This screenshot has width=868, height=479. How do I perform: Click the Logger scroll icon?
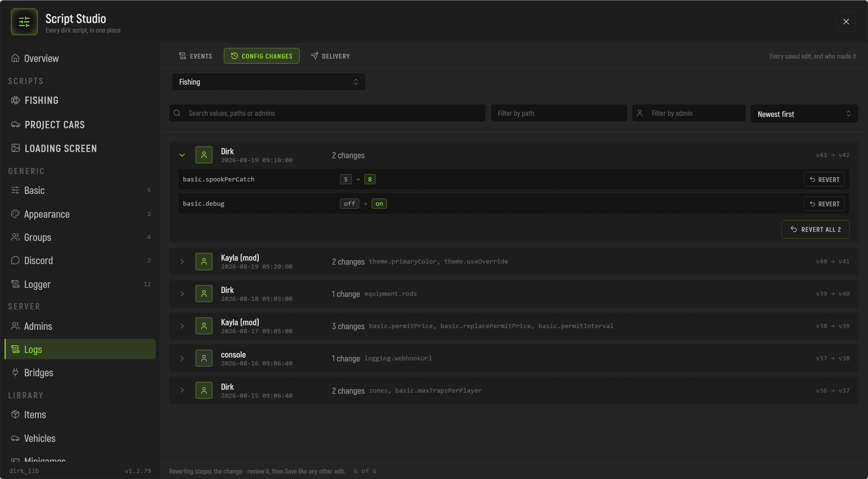pyautogui.click(x=15, y=284)
